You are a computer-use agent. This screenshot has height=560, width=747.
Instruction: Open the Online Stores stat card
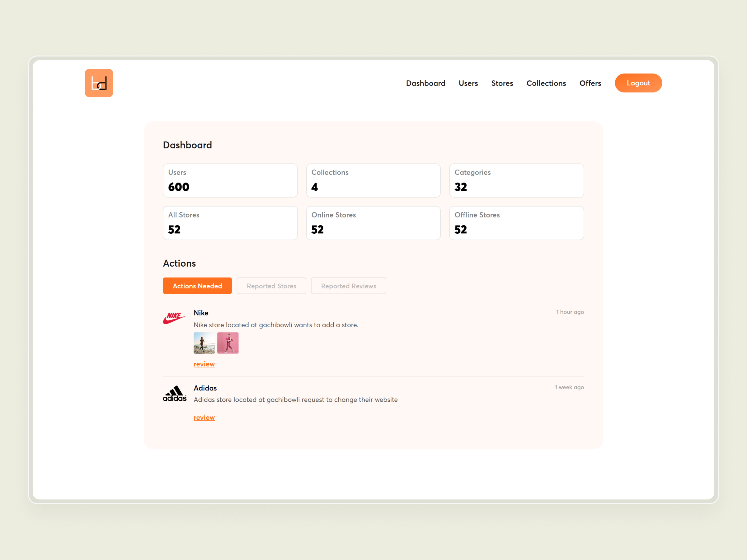pos(373,223)
